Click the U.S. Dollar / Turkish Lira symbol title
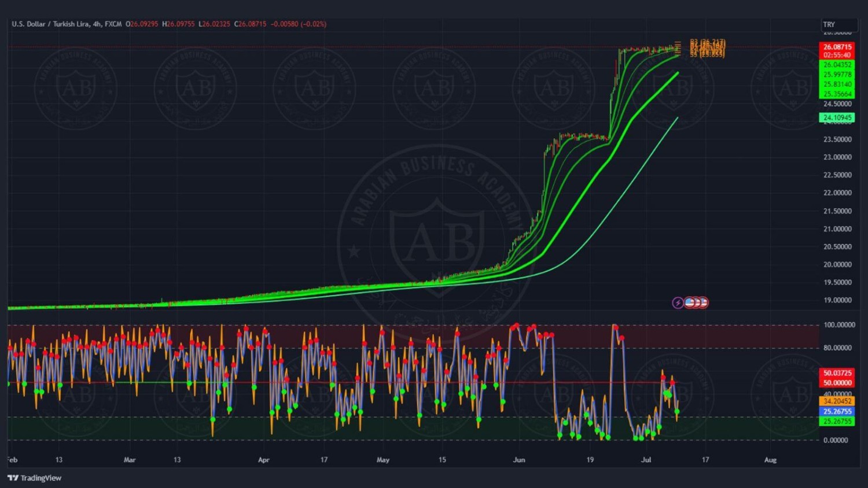The width and height of the screenshot is (868, 488). pyautogui.click(x=51, y=24)
